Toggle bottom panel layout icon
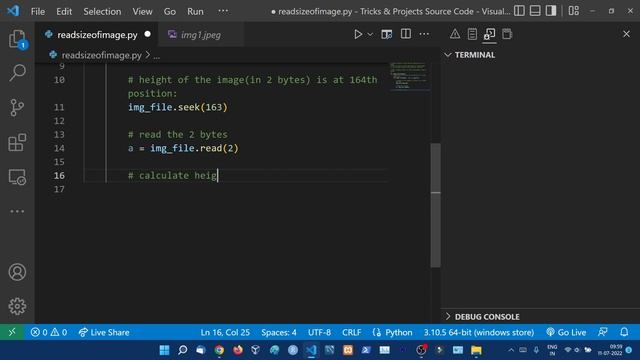640x360 pixels. pyautogui.click(x=535, y=11)
